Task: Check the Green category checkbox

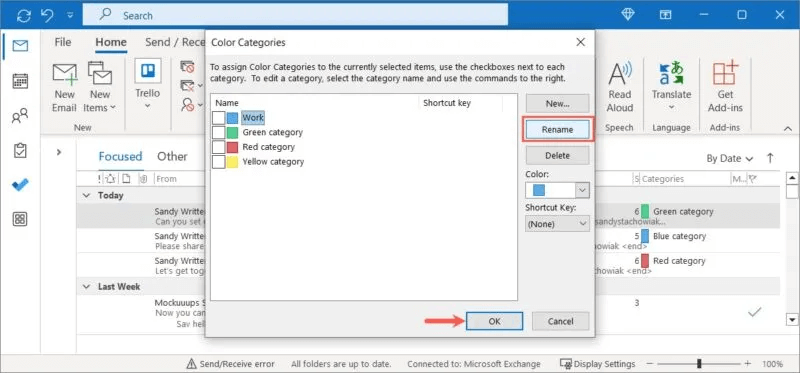Action: 218,133
